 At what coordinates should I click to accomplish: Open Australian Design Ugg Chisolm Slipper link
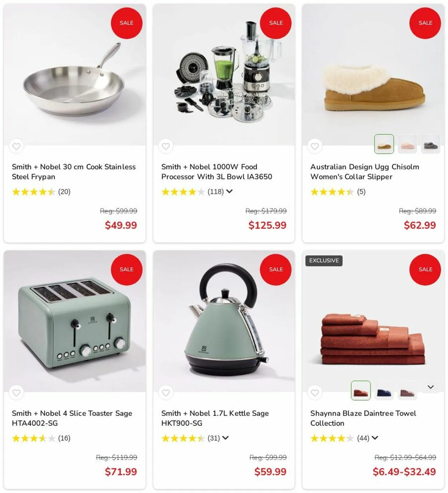pos(364,172)
